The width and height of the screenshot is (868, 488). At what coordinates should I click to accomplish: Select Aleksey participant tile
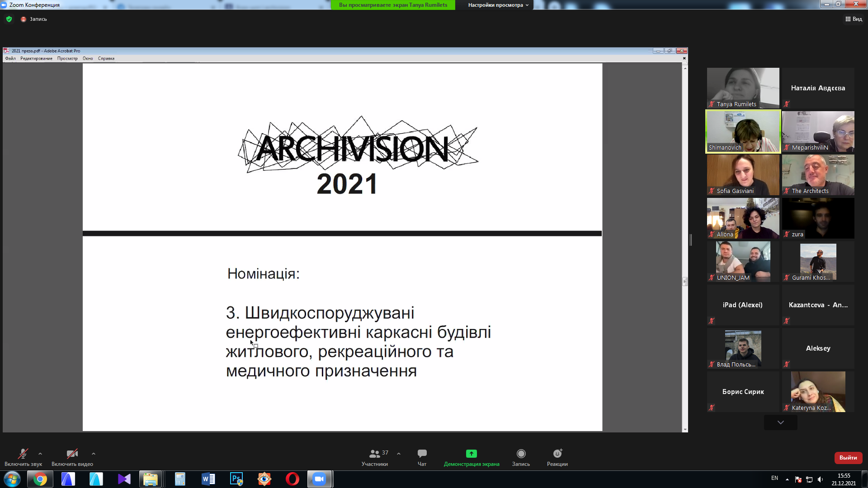818,348
